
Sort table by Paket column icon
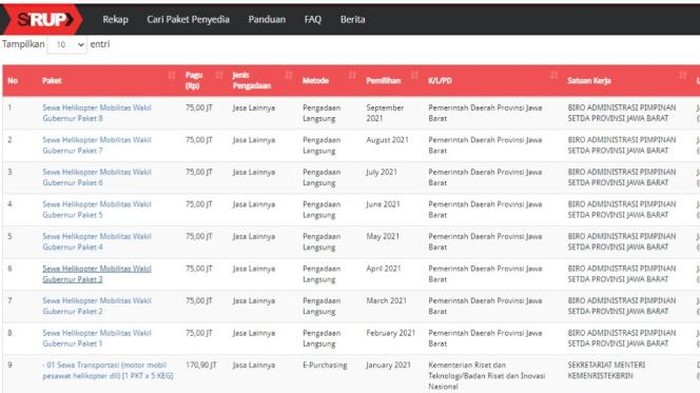171,75
